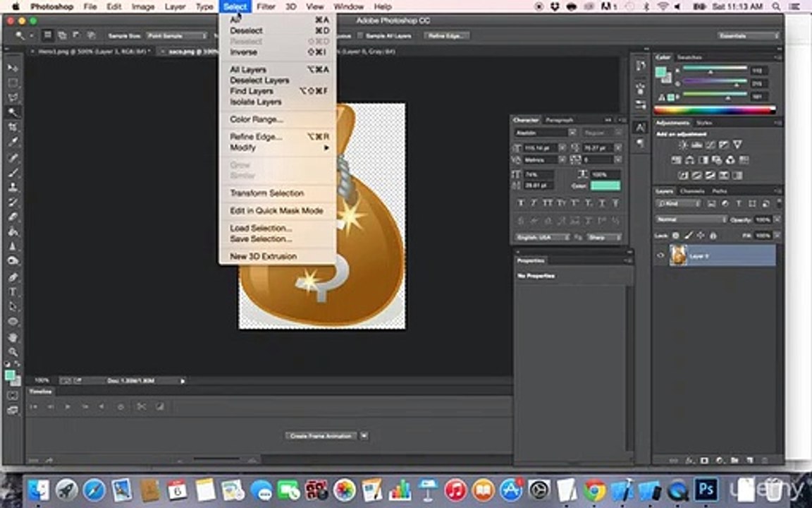
Task: Open Google Chrome from the Dock
Action: click(594, 490)
